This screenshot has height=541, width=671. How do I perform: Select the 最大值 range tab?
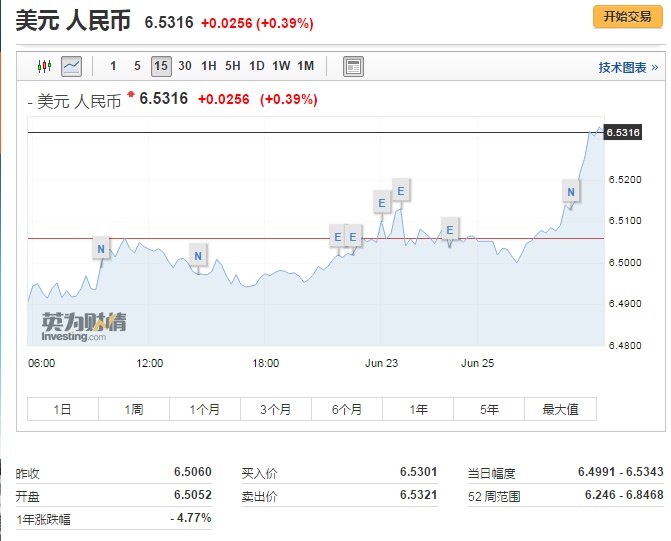click(x=560, y=409)
